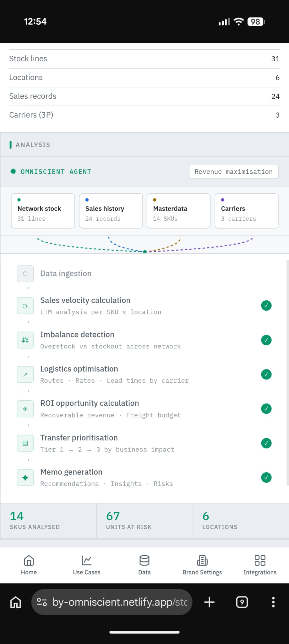Go to the Integrations tab

click(260, 565)
